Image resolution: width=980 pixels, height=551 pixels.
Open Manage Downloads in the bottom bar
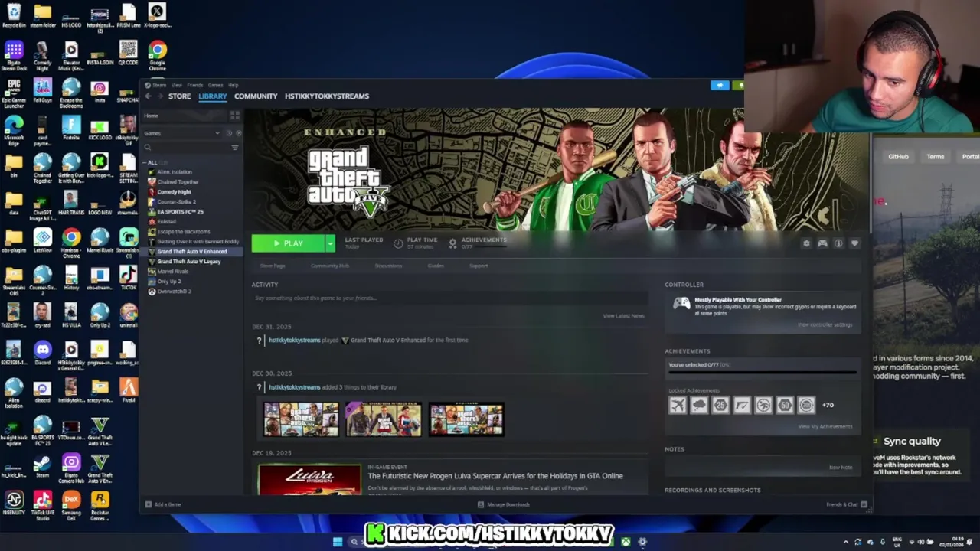tap(503, 504)
